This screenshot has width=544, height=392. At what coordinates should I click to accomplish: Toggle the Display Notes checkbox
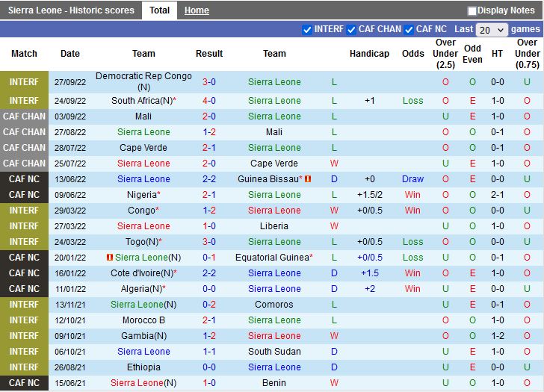pos(472,11)
